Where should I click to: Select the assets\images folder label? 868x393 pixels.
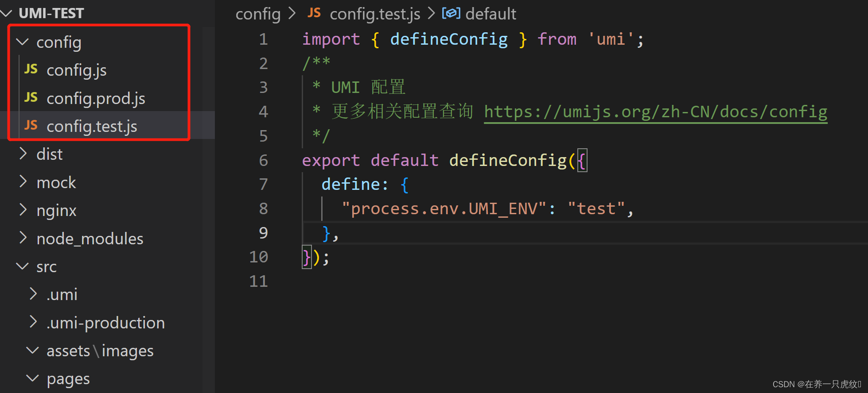pyautogui.click(x=100, y=351)
